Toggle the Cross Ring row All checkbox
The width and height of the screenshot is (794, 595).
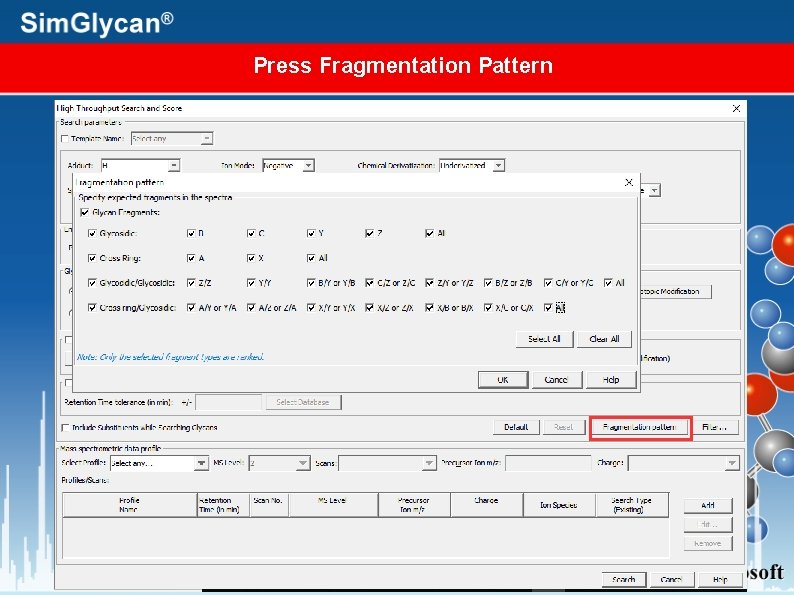pyautogui.click(x=311, y=258)
